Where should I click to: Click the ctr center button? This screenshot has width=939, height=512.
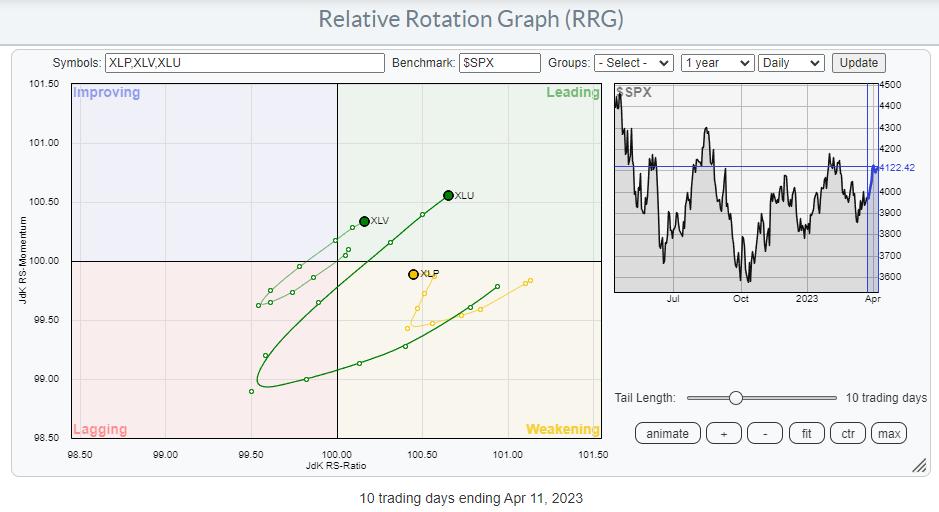tap(847, 433)
